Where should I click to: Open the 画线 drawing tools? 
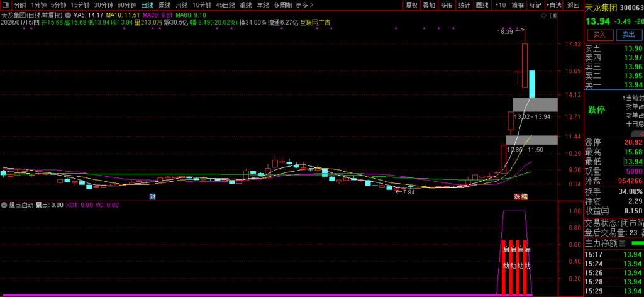pyautogui.click(x=482, y=5)
